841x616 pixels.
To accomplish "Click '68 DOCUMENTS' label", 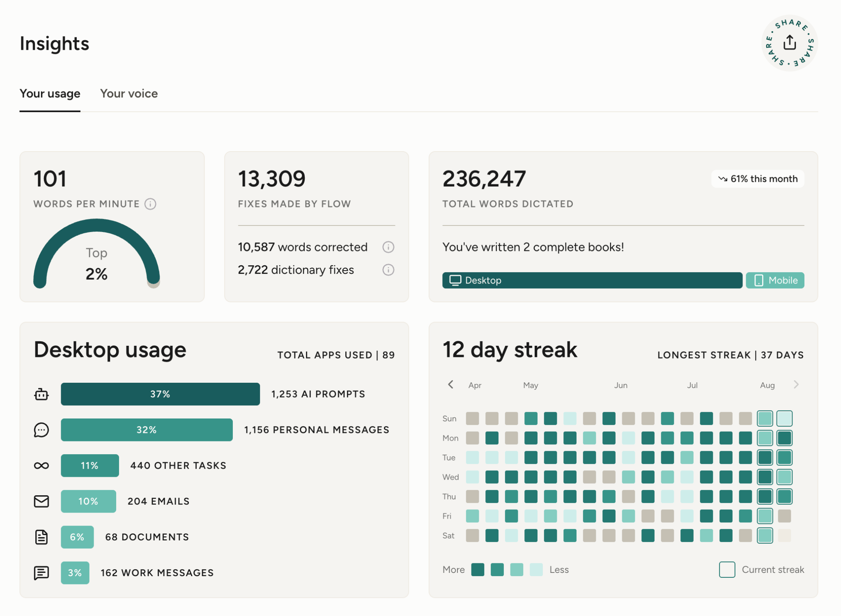I will pyautogui.click(x=147, y=537).
